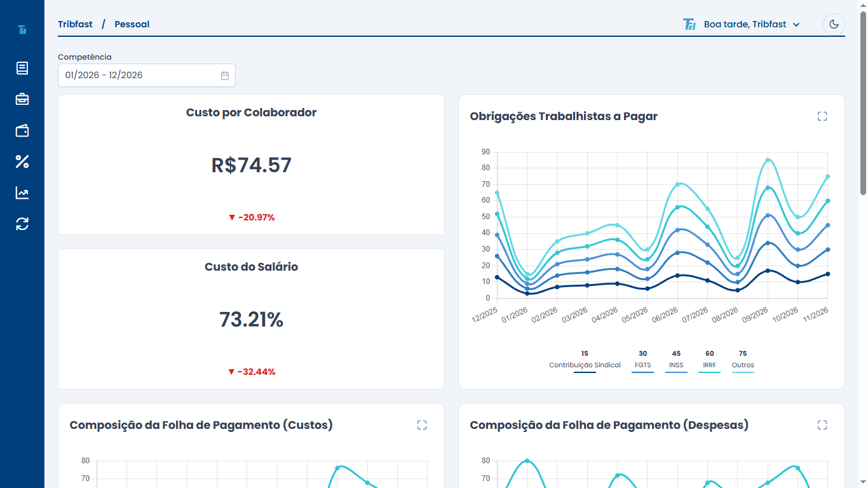868x488 pixels.
Task: Click the Competência label
Action: click(85, 57)
